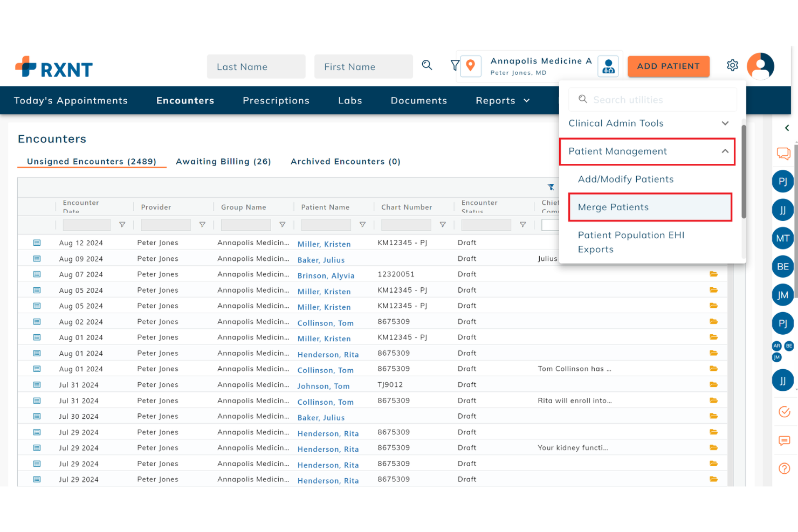Open the secure messages chat icon in sidebar
The height and width of the screenshot is (532, 798).
point(784,154)
